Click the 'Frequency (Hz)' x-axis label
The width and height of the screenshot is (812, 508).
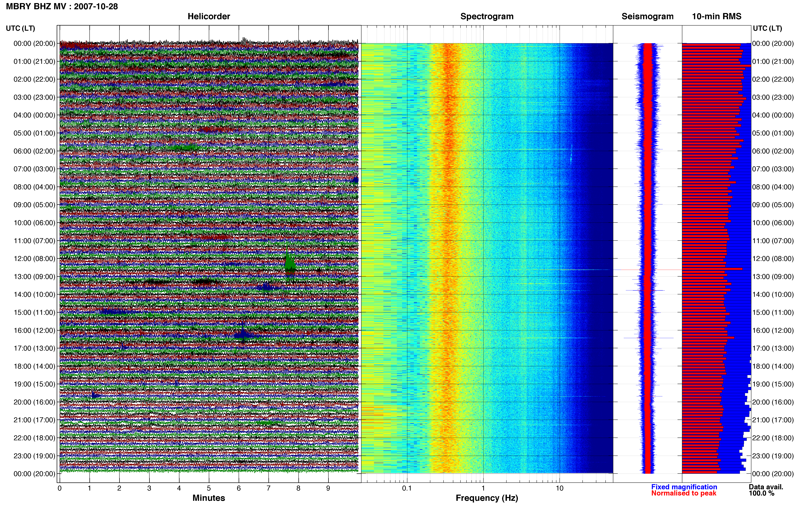coord(487,498)
